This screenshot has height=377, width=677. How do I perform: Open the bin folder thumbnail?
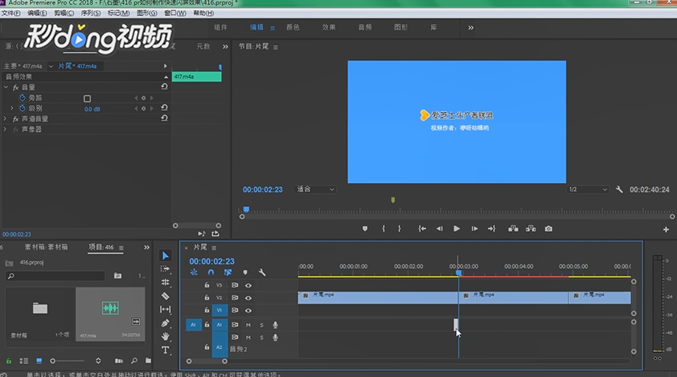coord(40,314)
